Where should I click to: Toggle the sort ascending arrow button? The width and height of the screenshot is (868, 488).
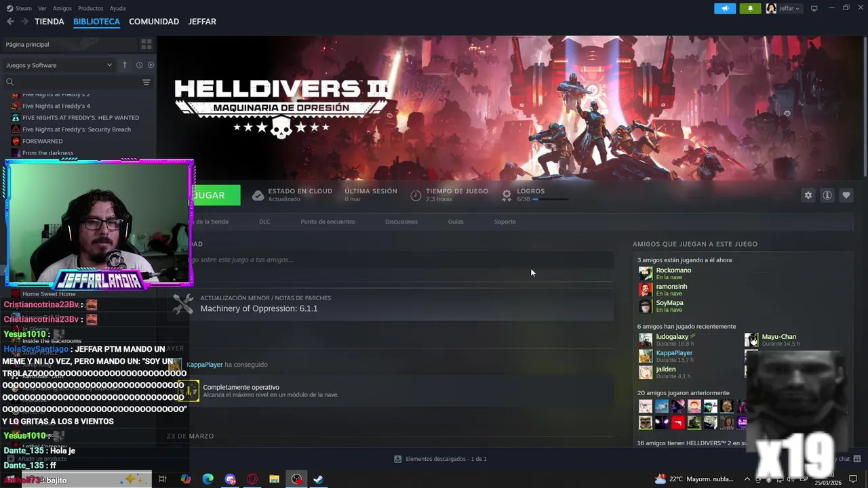tap(125, 65)
